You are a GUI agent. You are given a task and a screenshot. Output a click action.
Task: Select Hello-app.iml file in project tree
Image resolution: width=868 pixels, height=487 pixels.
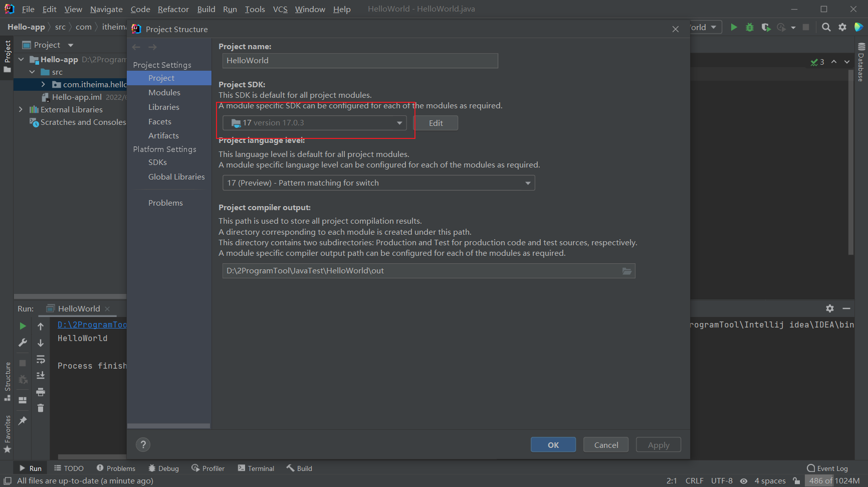[77, 97]
